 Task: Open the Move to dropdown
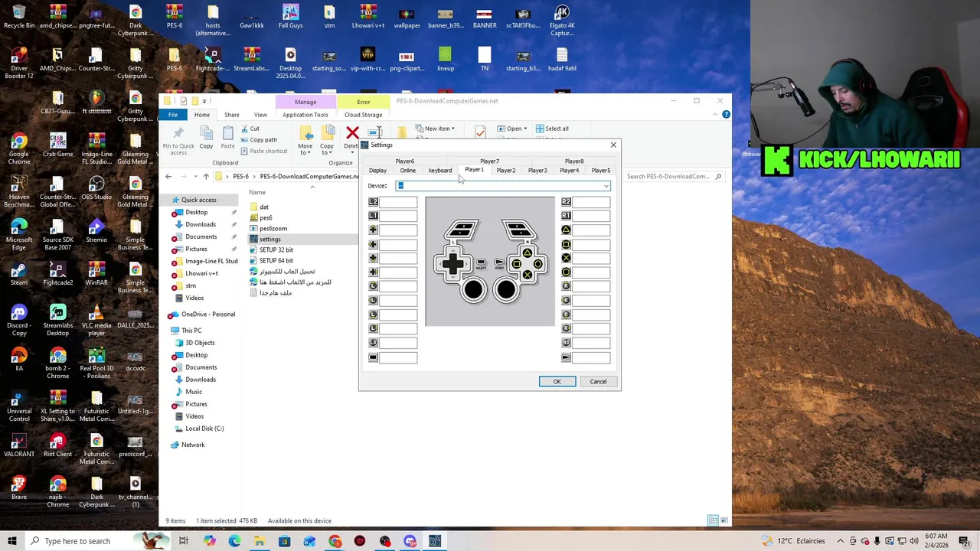coord(305,140)
